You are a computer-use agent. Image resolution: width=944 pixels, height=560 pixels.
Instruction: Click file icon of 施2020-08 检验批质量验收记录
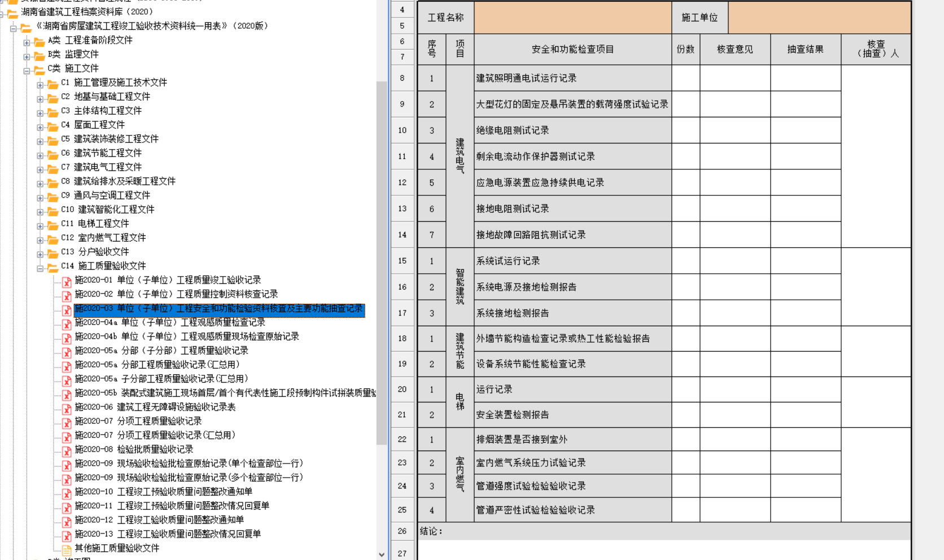[67, 450]
